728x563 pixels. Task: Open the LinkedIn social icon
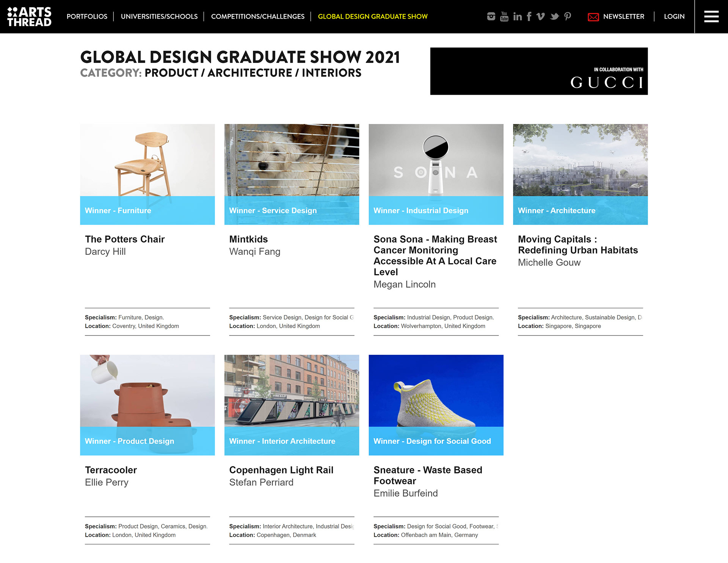[x=517, y=16]
